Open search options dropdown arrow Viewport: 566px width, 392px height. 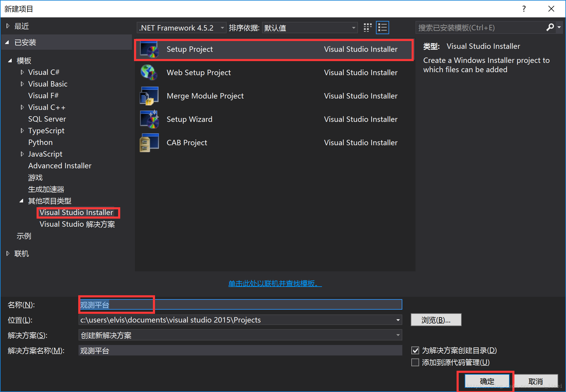click(559, 27)
